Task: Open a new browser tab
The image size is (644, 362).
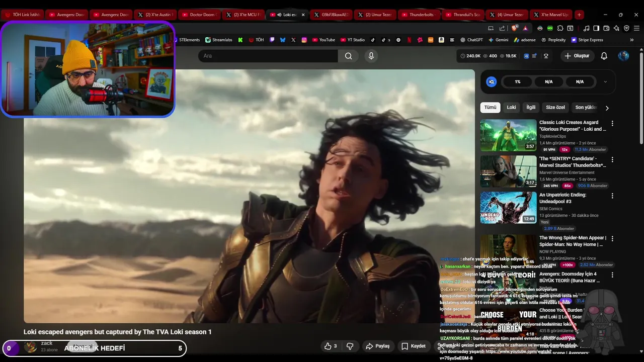Action: [579, 15]
